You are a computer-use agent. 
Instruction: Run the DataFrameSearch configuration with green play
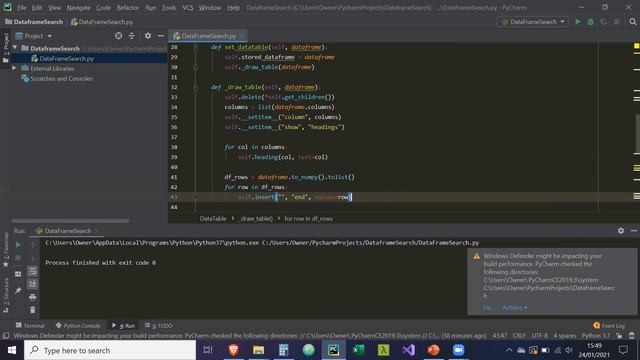tap(578, 22)
